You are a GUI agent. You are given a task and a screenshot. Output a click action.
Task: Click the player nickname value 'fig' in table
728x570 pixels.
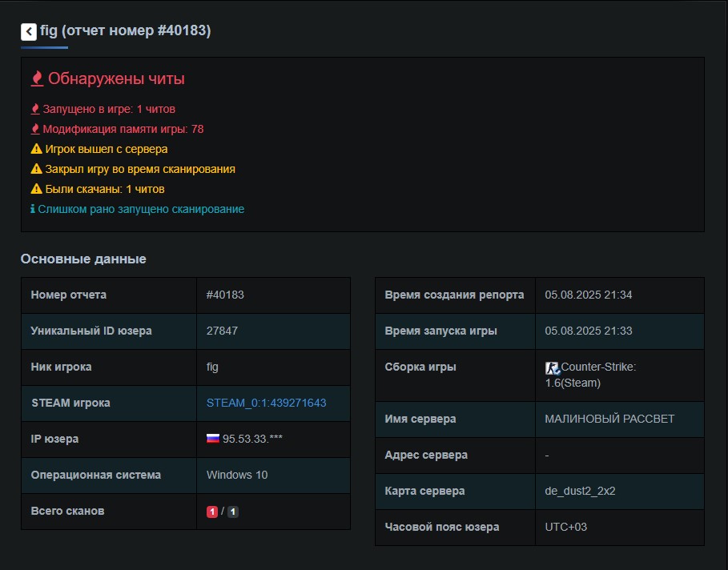pyautogui.click(x=212, y=367)
